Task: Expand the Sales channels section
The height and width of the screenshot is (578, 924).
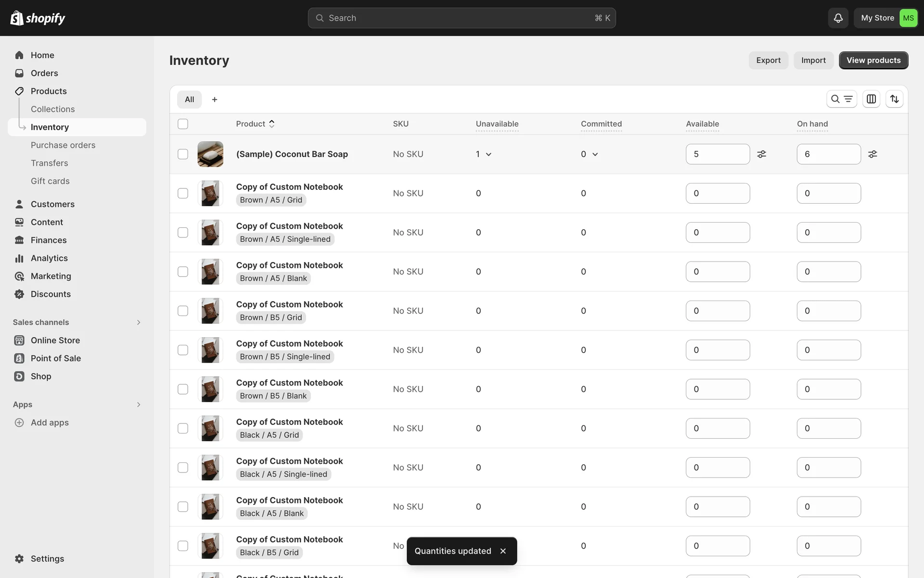Action: pyautogui.click(x=138, y=322)
